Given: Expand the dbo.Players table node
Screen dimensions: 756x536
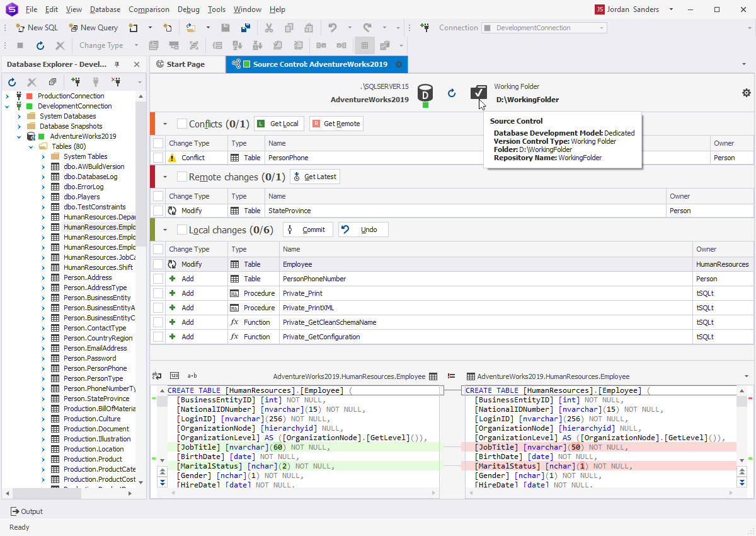Looking at the screenshot, I should click(43, 197).
